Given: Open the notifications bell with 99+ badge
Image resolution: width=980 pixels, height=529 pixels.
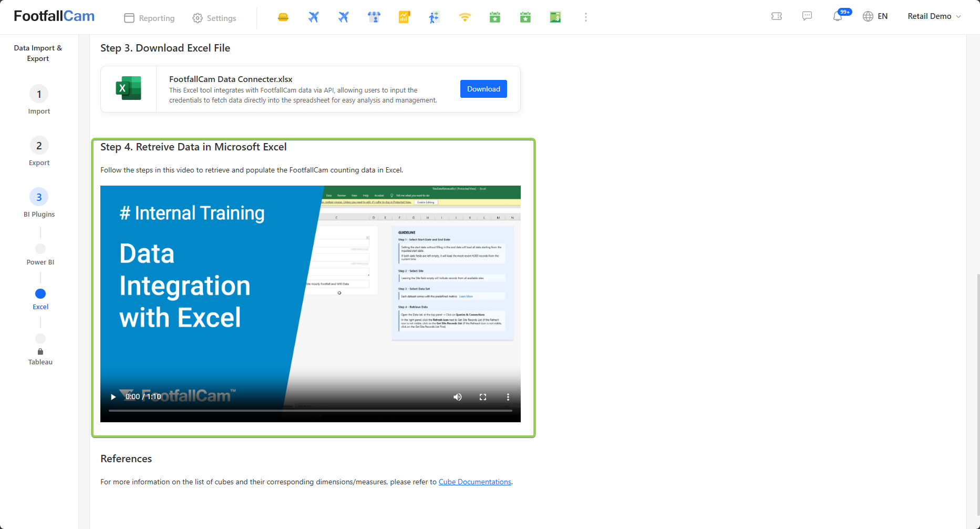Looking at the screenshot, I should pos(838,16).
